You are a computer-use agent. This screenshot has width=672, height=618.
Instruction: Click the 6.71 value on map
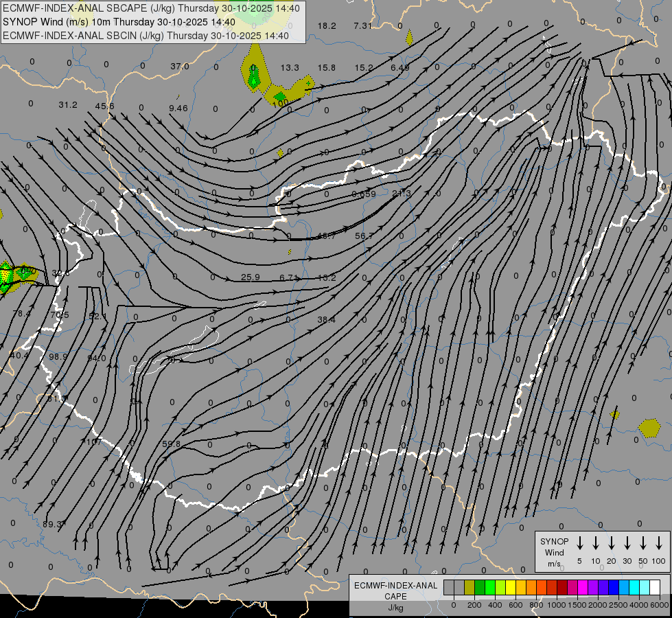289,278
